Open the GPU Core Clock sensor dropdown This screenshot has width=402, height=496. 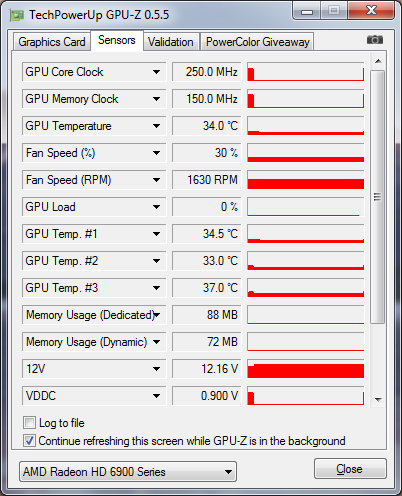pos(156,72)
